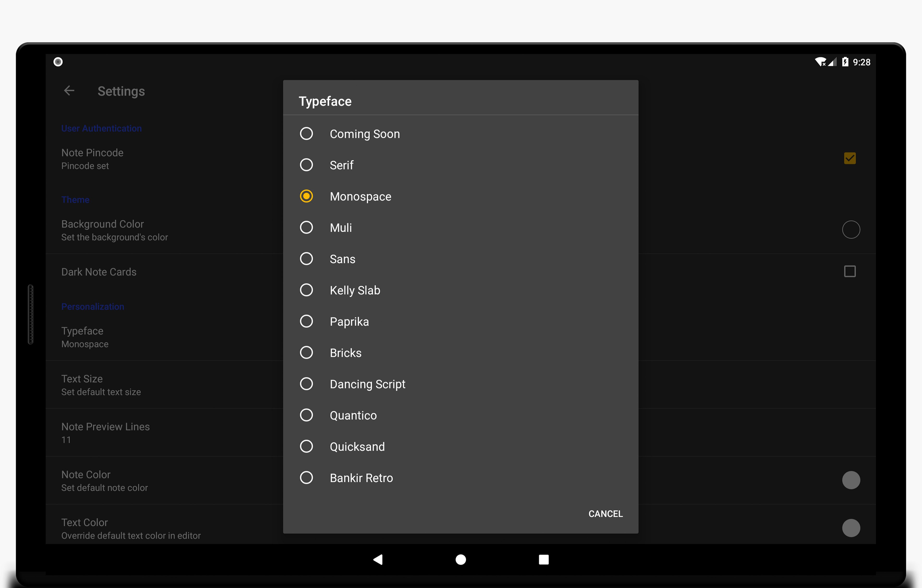Select the Dancing Script typeface
Screen dimensions: 922x588
(461, 384)
